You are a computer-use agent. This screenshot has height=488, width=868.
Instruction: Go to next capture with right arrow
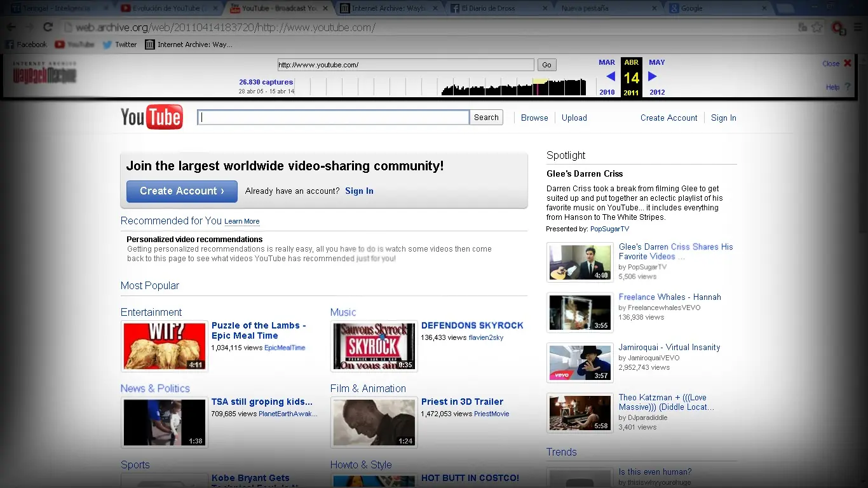[652, 76]
